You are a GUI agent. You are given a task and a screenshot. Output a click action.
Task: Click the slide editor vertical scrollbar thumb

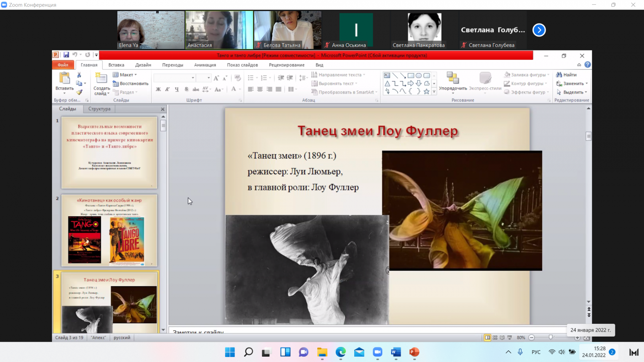[x=589, y=136]
